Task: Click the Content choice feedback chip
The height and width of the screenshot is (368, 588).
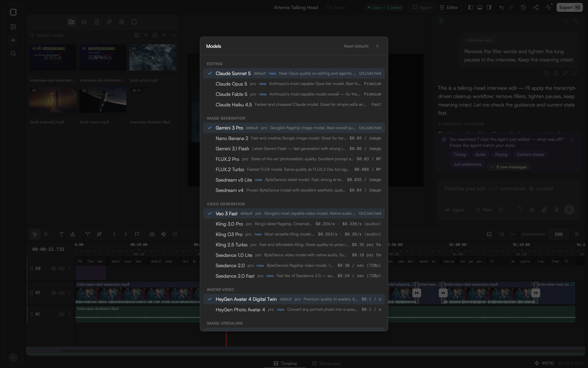Action: [530, 155]
